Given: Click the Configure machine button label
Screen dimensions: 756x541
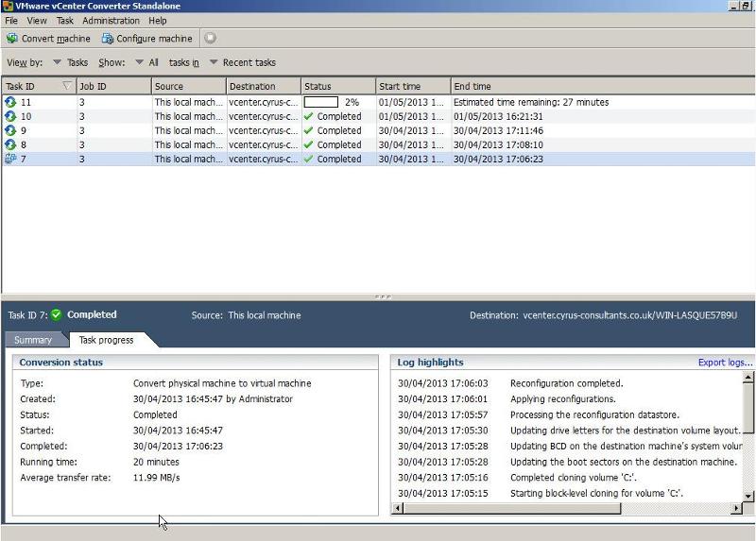Looking at the screenshot, I should (x=154, y=39).
